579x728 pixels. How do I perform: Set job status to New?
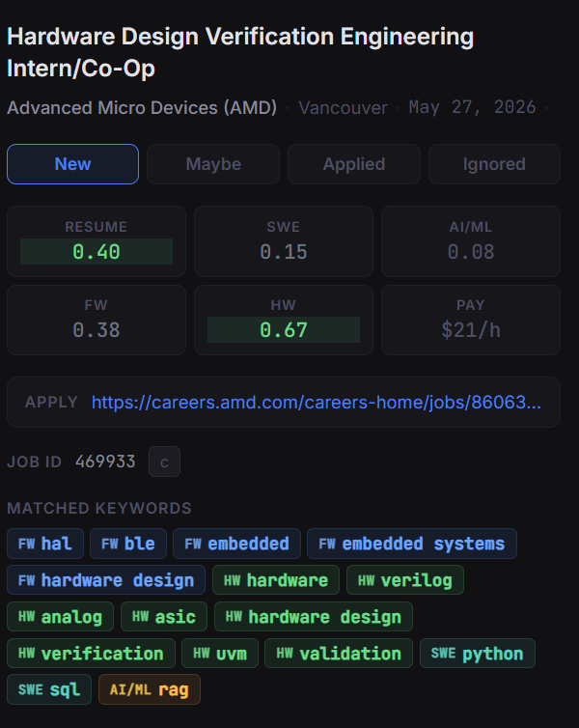[x=72, y=164]
